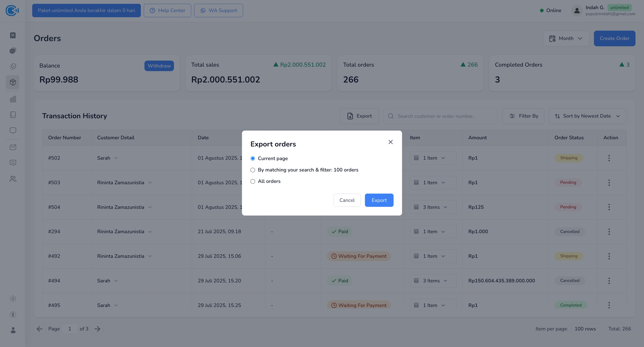The image size is (644, 347).
Task: Open the bar chart analytics sidebar icon
Action: (x=13, y=99)
